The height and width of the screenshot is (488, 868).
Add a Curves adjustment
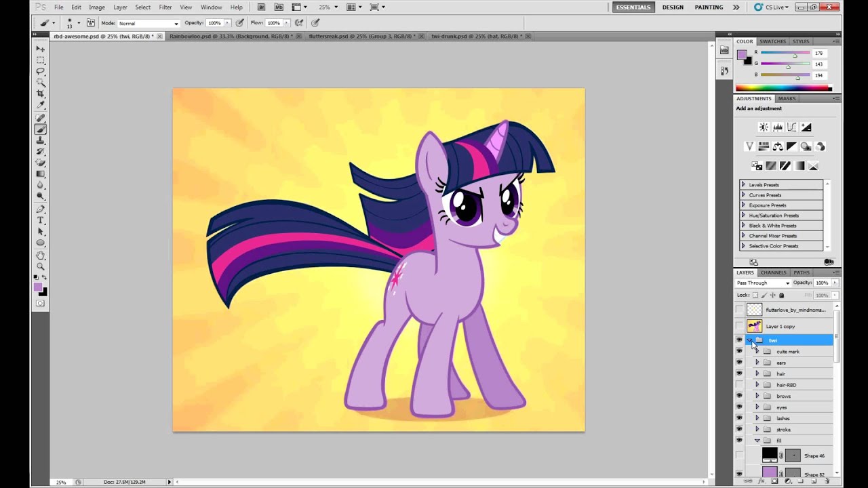(791, 127)
